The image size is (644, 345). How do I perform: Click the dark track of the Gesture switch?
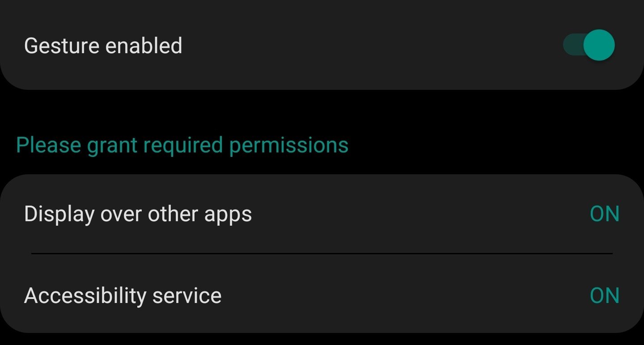(x=572, y=45)
